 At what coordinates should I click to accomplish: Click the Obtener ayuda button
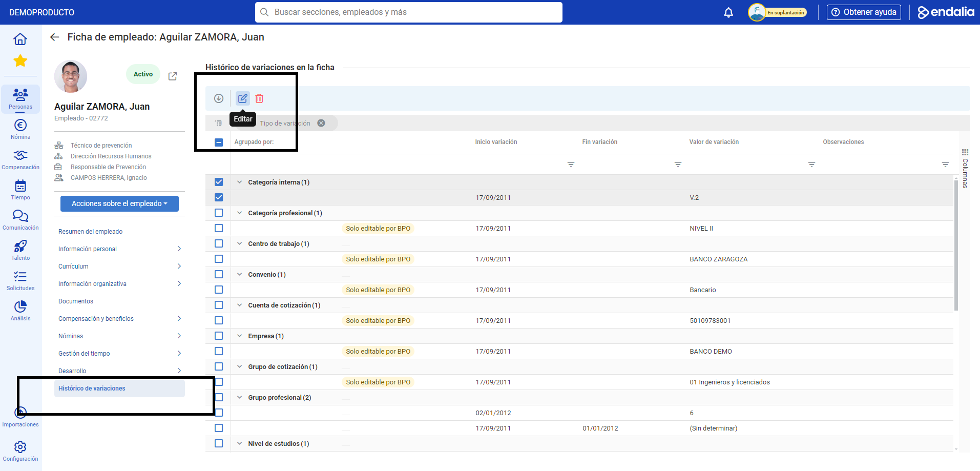[x=864, y=12]
